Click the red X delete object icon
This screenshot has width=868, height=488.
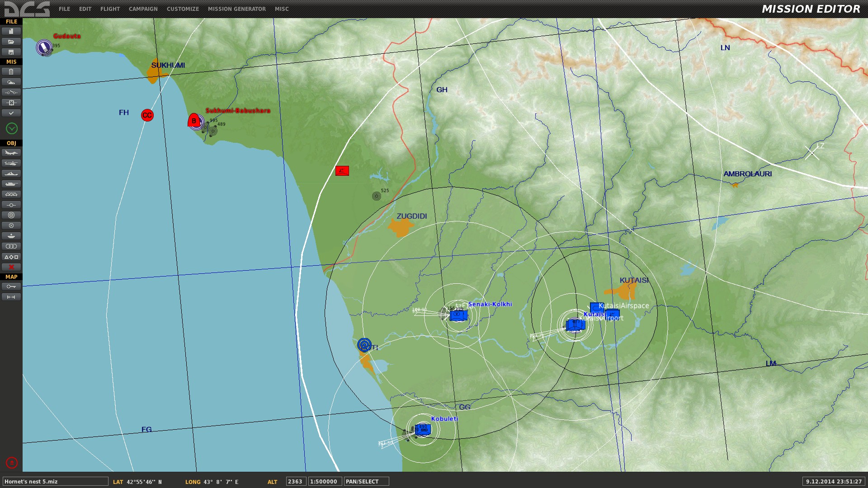11,267
